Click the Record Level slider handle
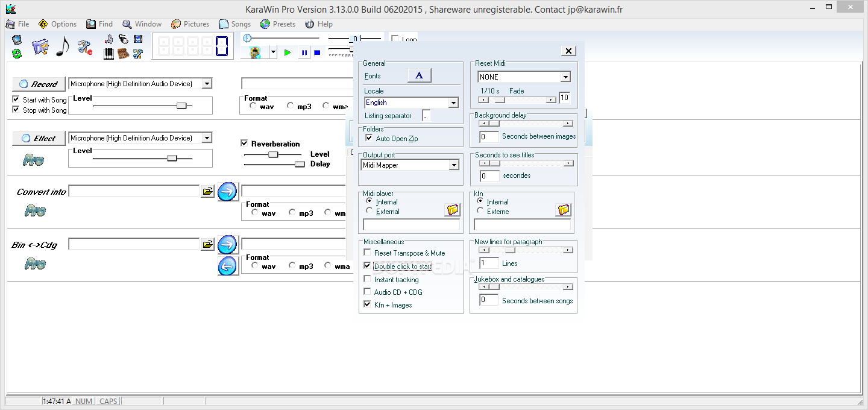 [181, 106]
